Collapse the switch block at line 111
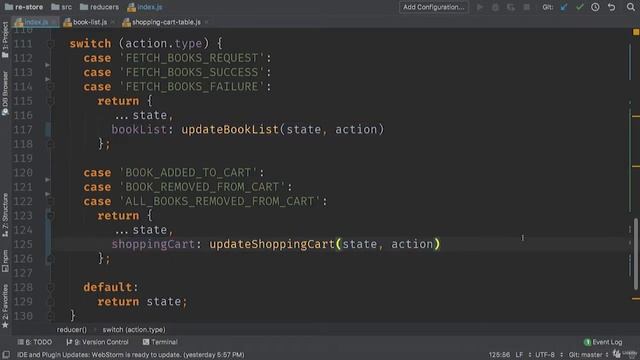This screenshot has width=640, height=360. pos(51,43)
